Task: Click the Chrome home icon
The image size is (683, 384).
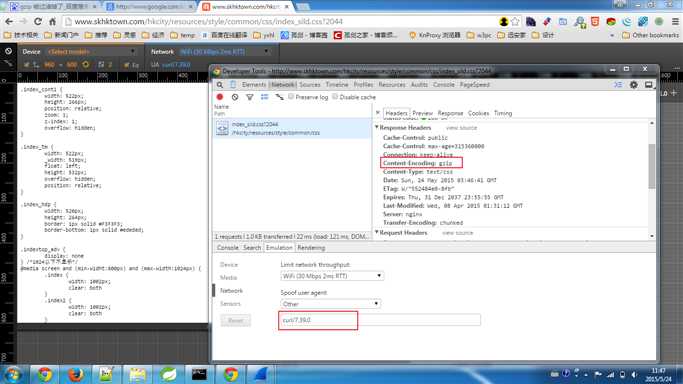Action: [52, 21]
